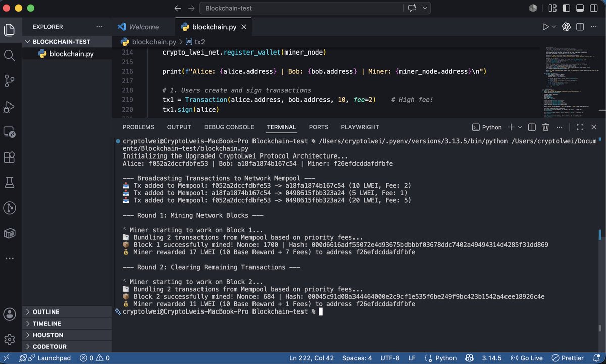
Task: Close the terminal panel
Action: (595, 127)
